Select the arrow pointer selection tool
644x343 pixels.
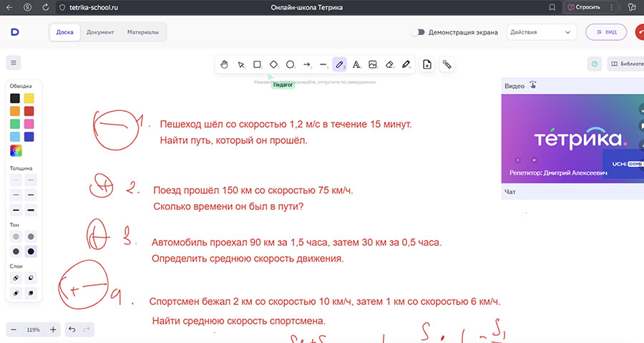[x=241, y=64]
